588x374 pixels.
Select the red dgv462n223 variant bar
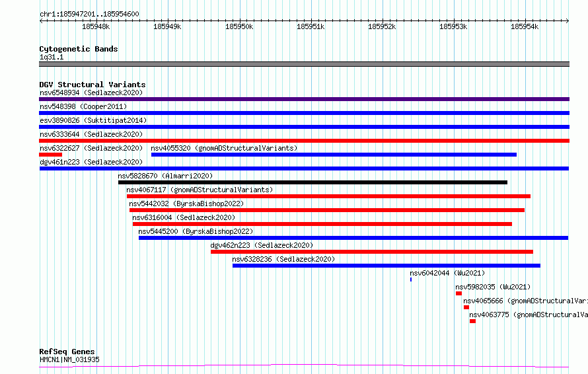372,252
